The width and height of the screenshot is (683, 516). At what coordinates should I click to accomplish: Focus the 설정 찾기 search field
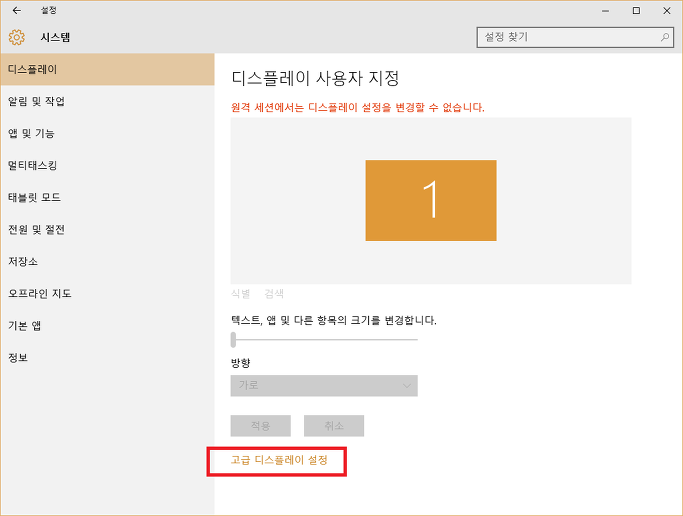point(575,37)
